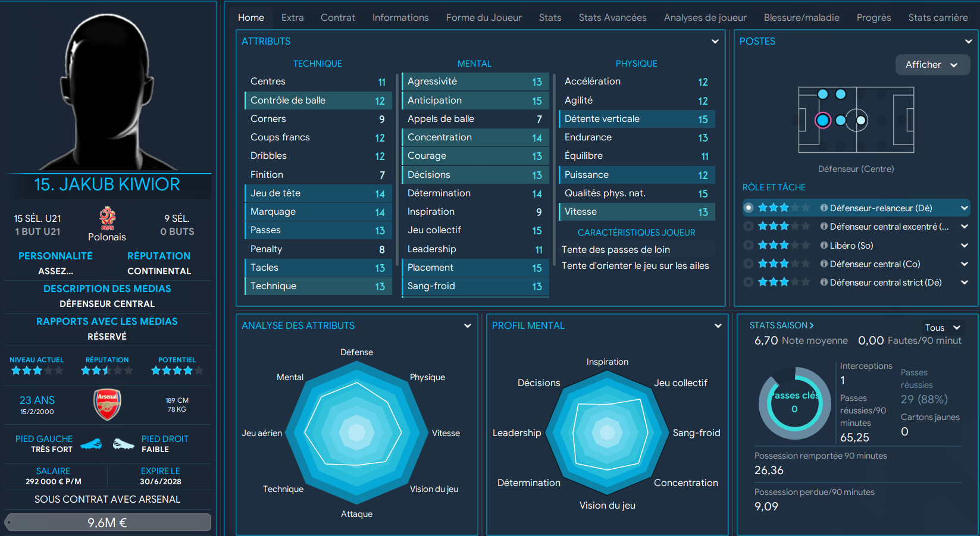
Task: Click the Salaire label link
Action: 53,471
